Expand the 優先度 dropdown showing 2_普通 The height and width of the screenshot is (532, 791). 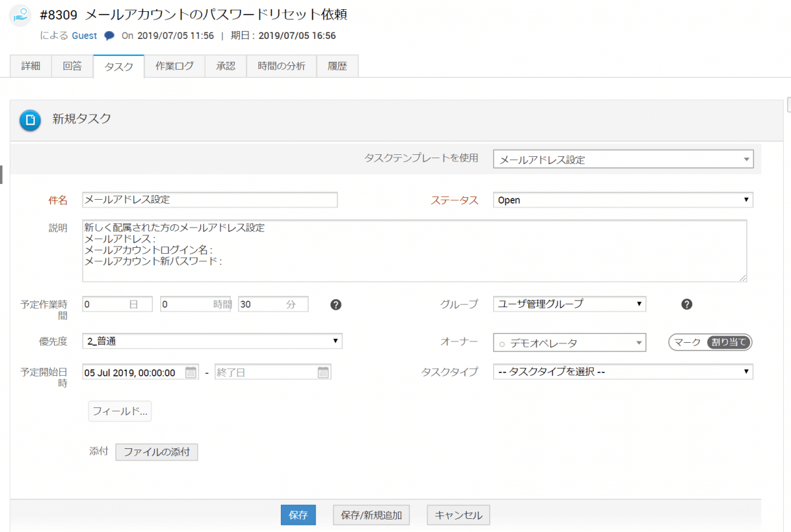point(212,341)
